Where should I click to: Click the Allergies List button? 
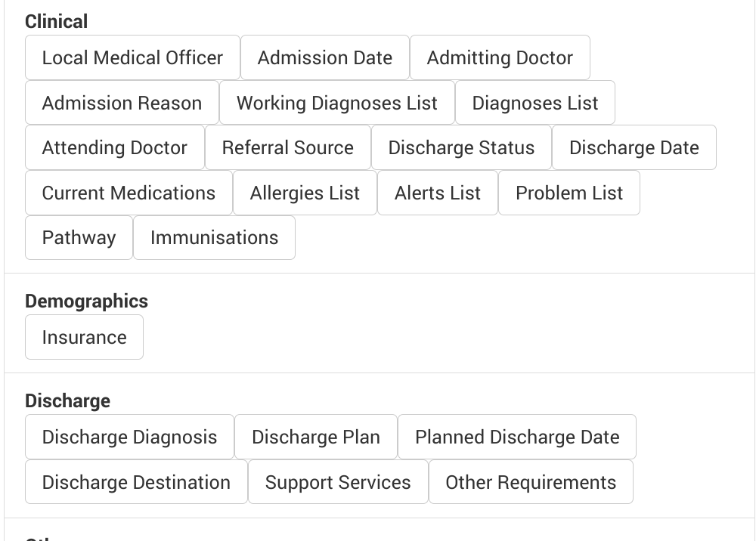tap(305, 193)
